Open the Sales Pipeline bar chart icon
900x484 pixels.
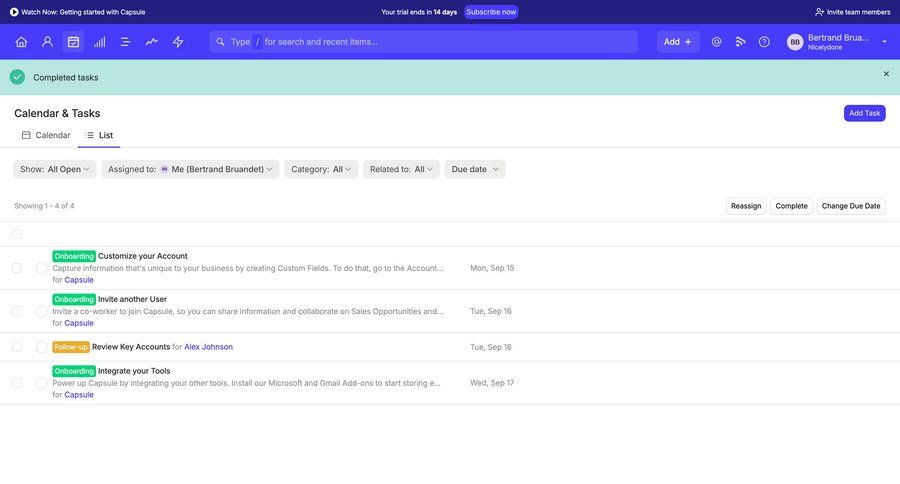[100, 42]
